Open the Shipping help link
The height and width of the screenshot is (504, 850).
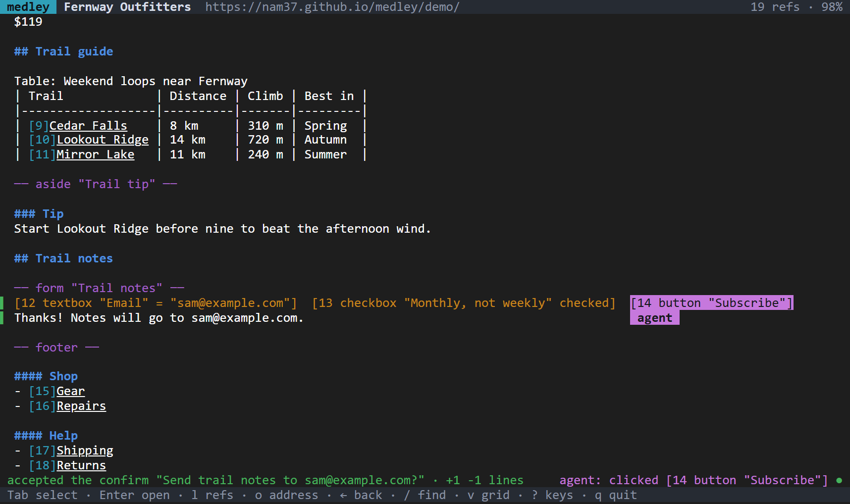85,451
